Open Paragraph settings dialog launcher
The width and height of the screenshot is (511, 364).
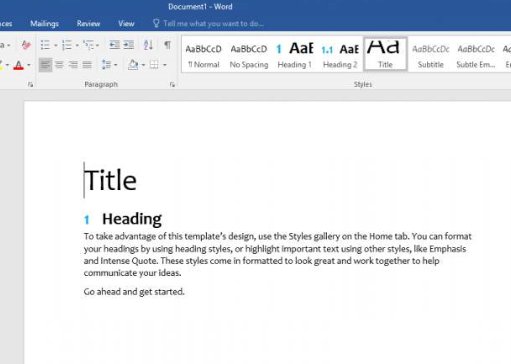coord(172,85)
